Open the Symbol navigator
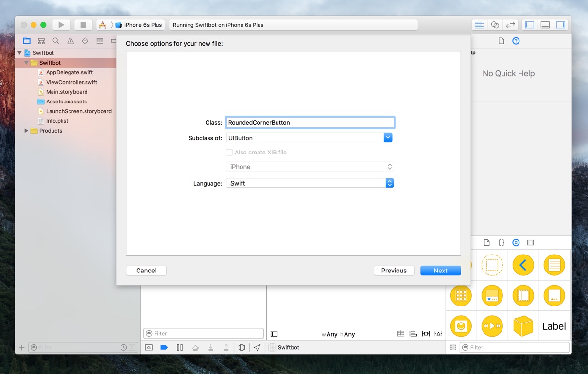This screenshot has width=588, height=374. (x=41, y=41)
